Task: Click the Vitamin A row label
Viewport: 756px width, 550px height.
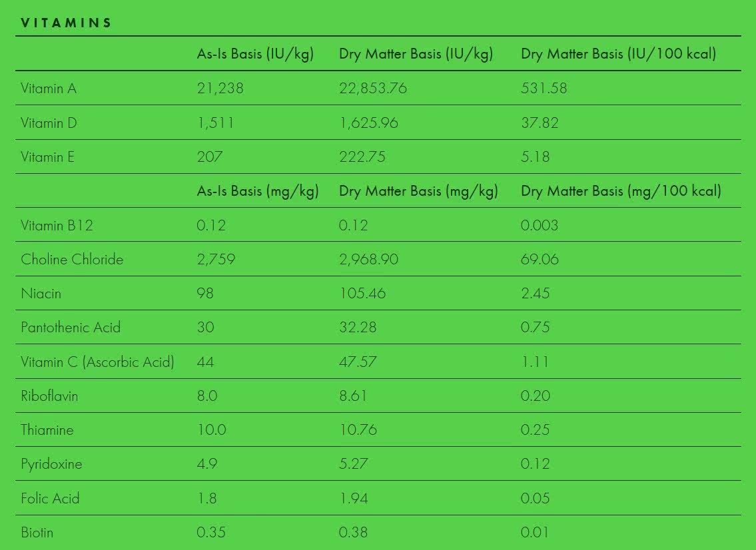Action: 49,88
